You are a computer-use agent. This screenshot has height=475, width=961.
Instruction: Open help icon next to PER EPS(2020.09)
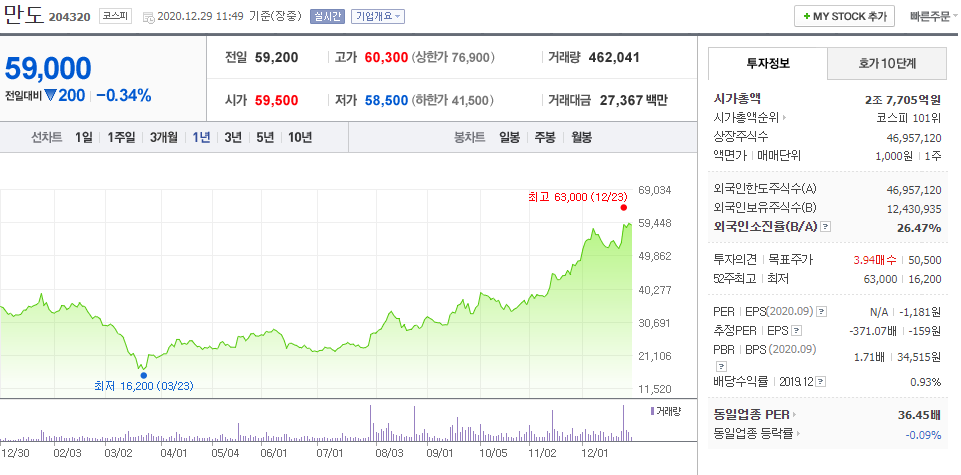tap(822, 311)
